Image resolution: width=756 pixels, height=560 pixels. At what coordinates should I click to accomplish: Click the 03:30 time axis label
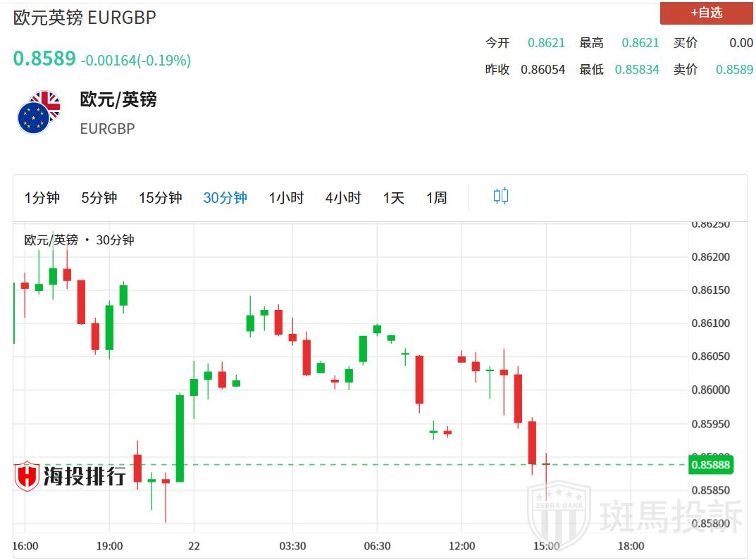point(292,546)
